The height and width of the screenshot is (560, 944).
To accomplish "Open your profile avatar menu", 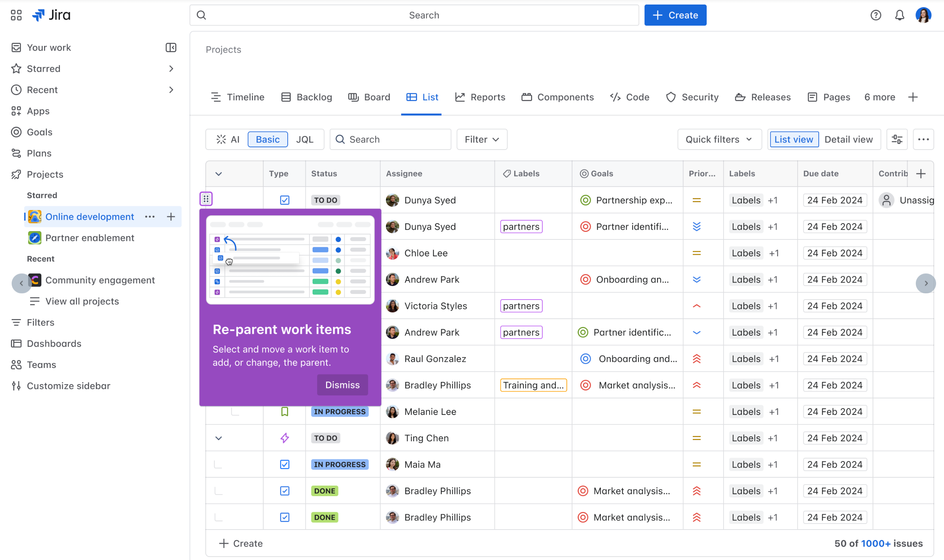I will [x=924, y=15].
